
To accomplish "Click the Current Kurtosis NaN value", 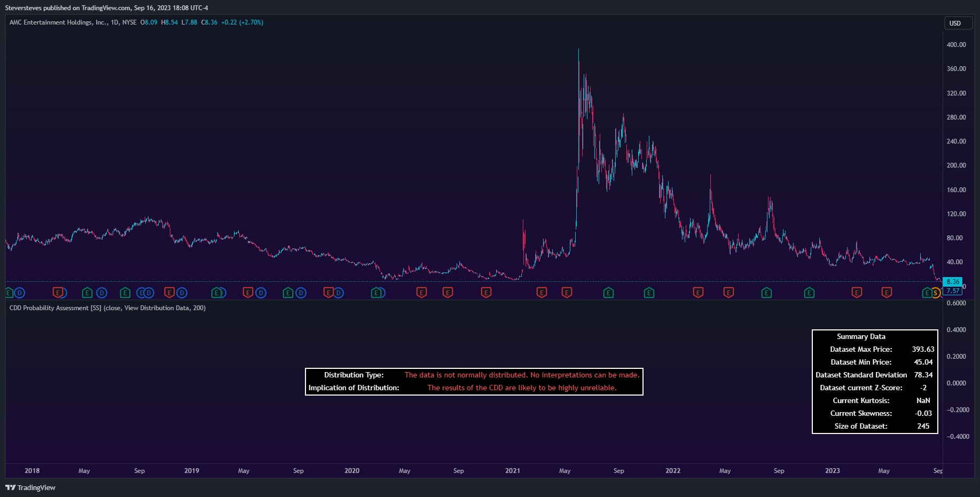I will click(x=923, y=401).
